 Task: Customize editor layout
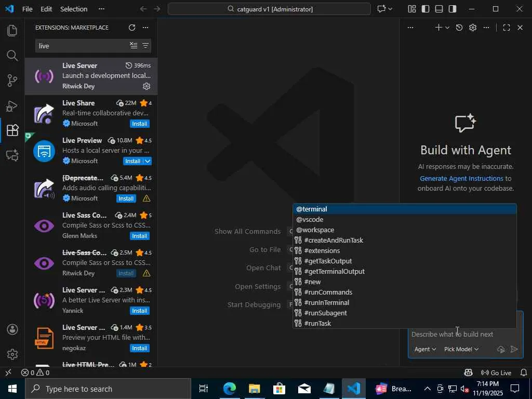tap(412, 9)
